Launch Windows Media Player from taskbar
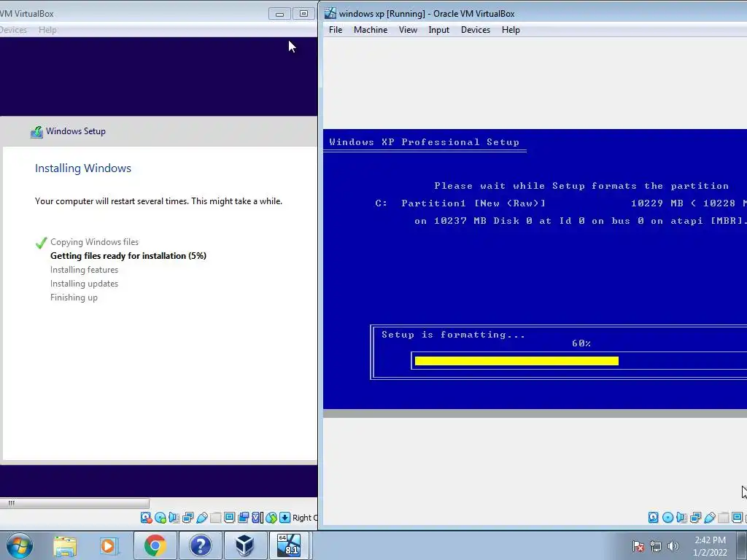This screenshot has width=747, height=560. coord(108,545)
